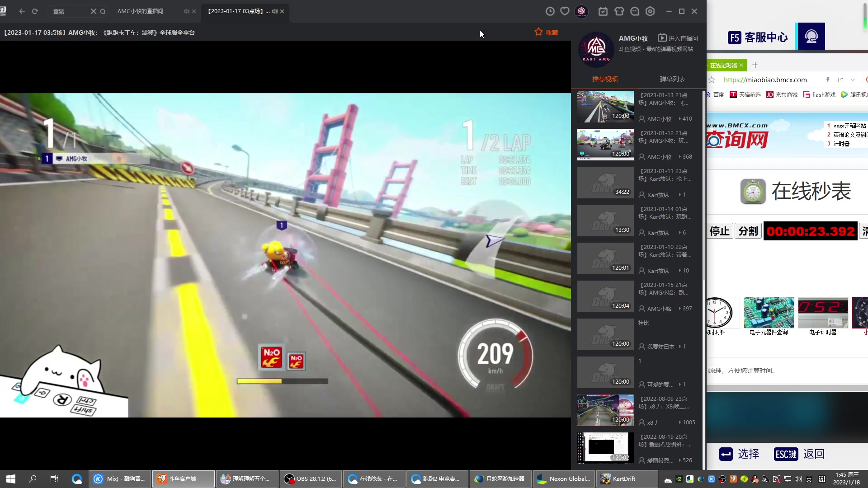Switch to OBS 28.1.2 taskbar window
Screen dimensions: 868x488
pyautogui.click(x=310, y=479)
